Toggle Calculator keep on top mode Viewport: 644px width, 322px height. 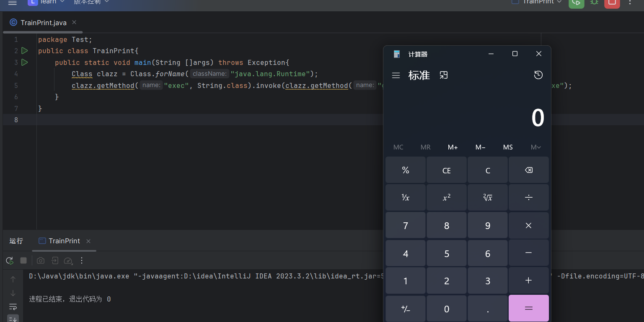[444, 75]
